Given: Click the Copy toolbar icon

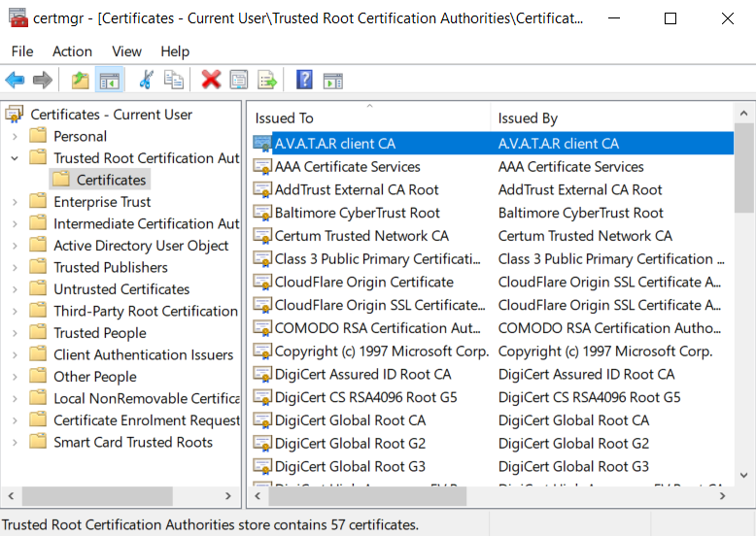Looking at the screenshot, I should [174, 80].
